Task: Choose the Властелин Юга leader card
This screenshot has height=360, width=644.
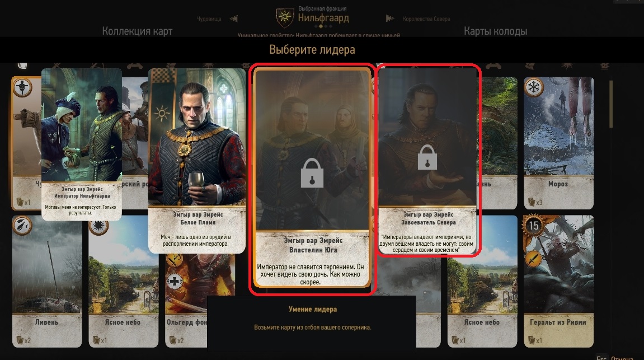Action: [312, 177]
